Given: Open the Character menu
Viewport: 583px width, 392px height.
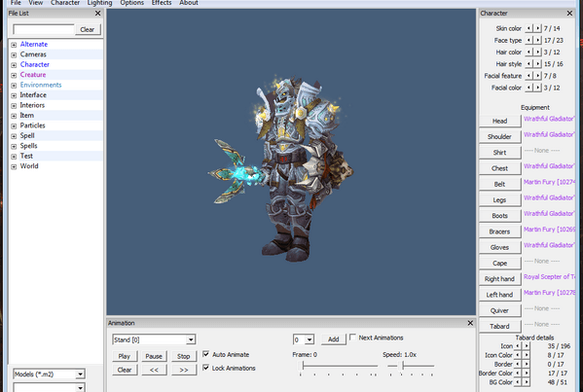Looking at the screenshot, I should (x=65, y=3).
